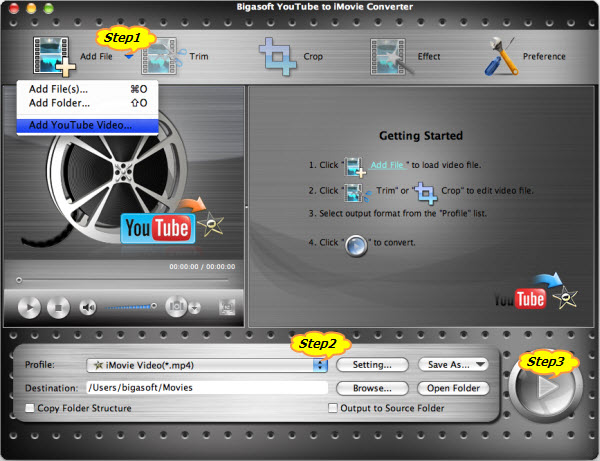The height and width of the screenshot is (461, 600).
Task: Click the red close window button
Action: (x=14, y=8)
